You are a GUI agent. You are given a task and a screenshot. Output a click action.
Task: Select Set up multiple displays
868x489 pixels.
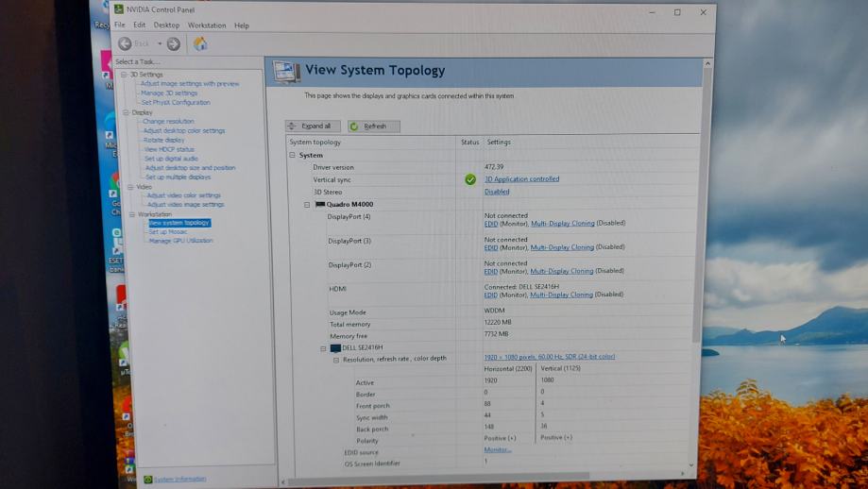178,177
